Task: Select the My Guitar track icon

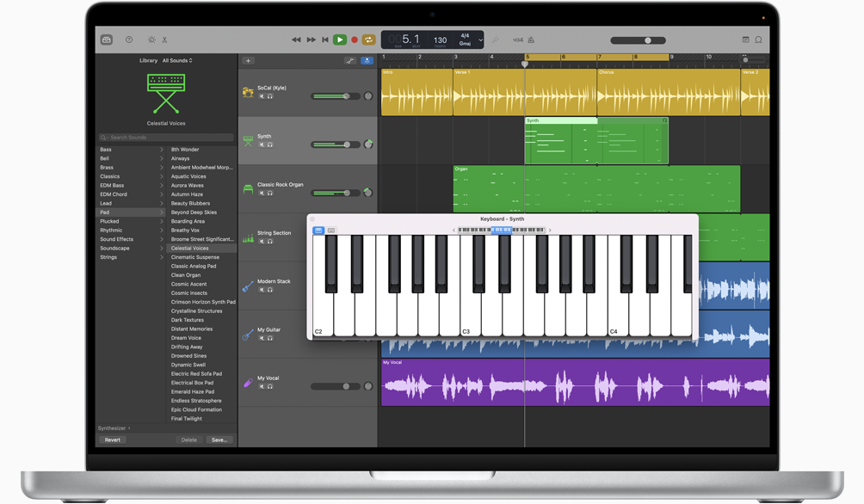Action: (248, 335)
